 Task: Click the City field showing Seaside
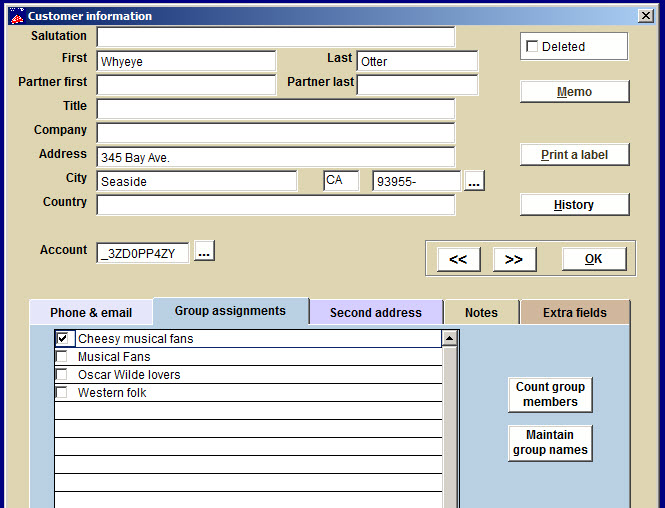click(197, 181)
